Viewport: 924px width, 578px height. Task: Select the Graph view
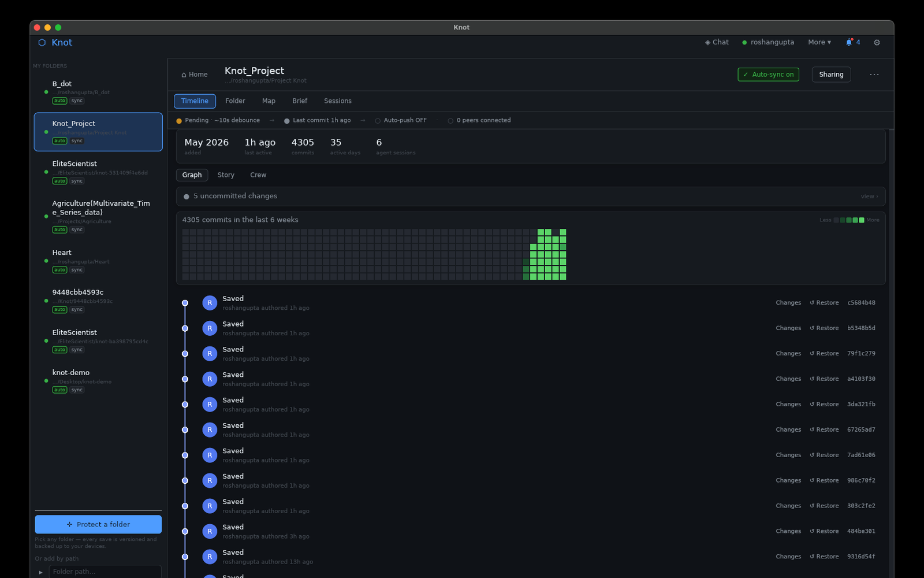point(192,175)
